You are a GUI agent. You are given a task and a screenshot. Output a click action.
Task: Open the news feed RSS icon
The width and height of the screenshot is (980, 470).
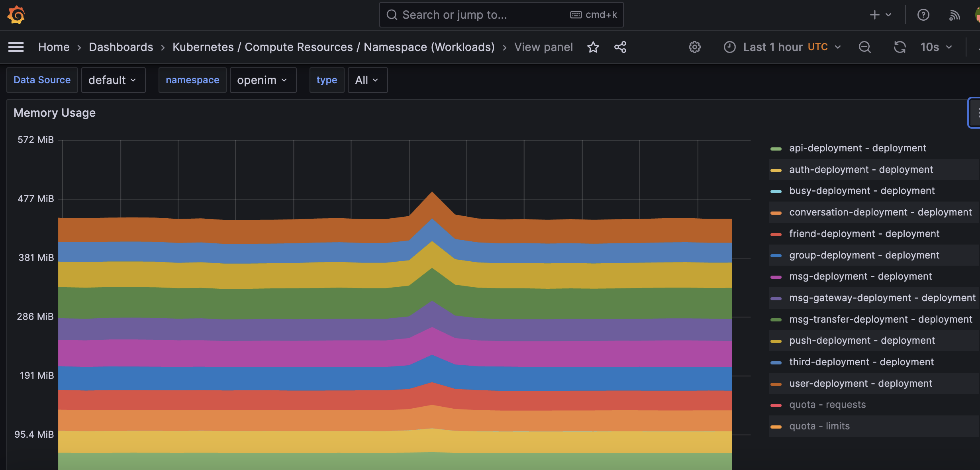tap(955, 15)
